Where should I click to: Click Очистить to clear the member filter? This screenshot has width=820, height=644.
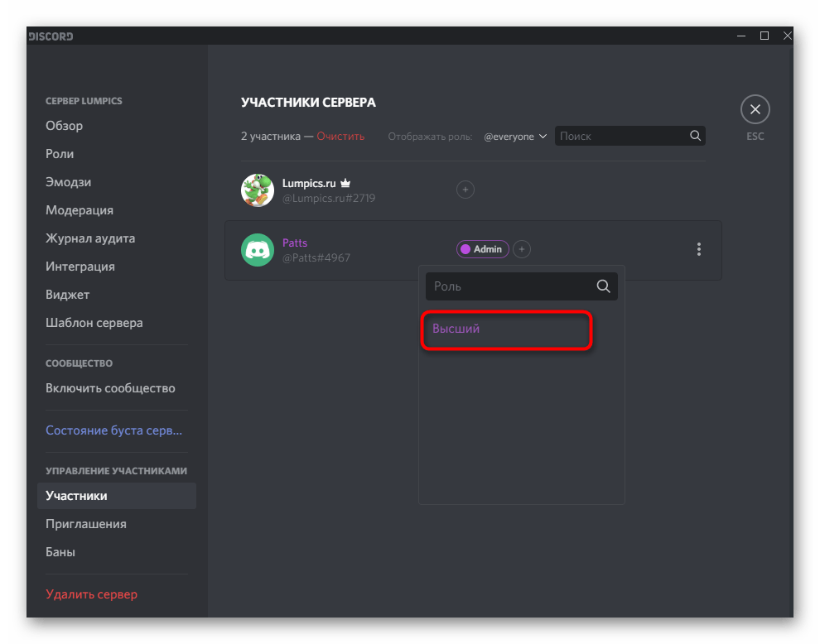pyautogui.click(x=340, y=136)
